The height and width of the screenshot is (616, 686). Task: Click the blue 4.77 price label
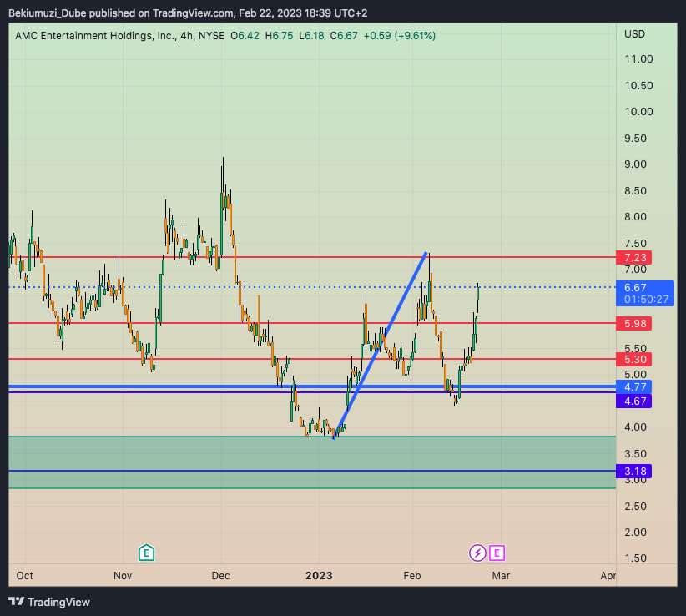633,386
